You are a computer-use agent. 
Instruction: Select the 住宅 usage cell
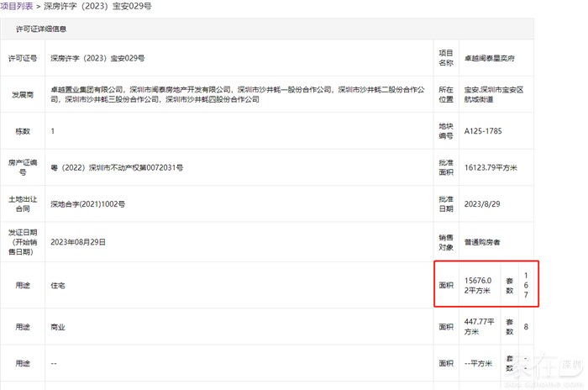[58, 285]
